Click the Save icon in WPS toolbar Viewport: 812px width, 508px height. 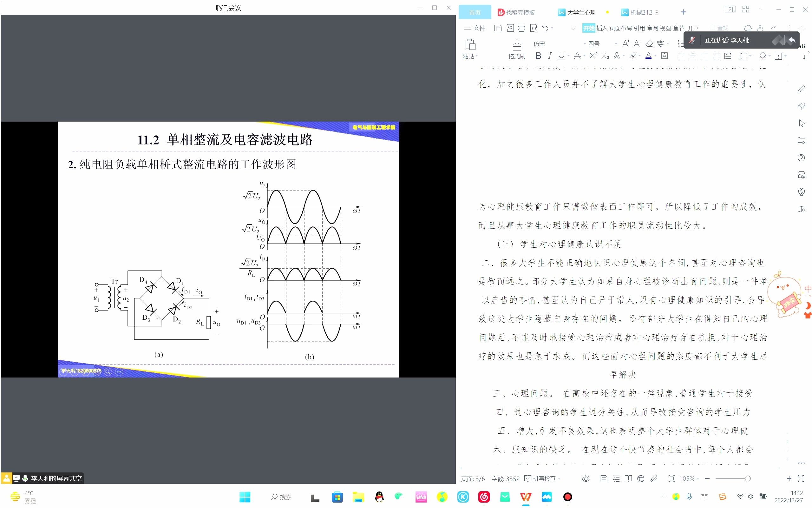pyautogui.click(x=498, y=28)
